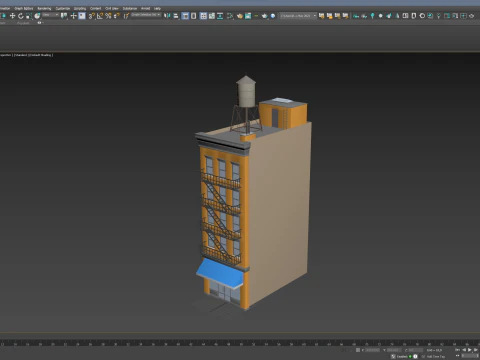Toggle Keyboard Shortcut Override button
Image resolution: width=480 pixels, height=360 pixels.
(x=82, y=16)
